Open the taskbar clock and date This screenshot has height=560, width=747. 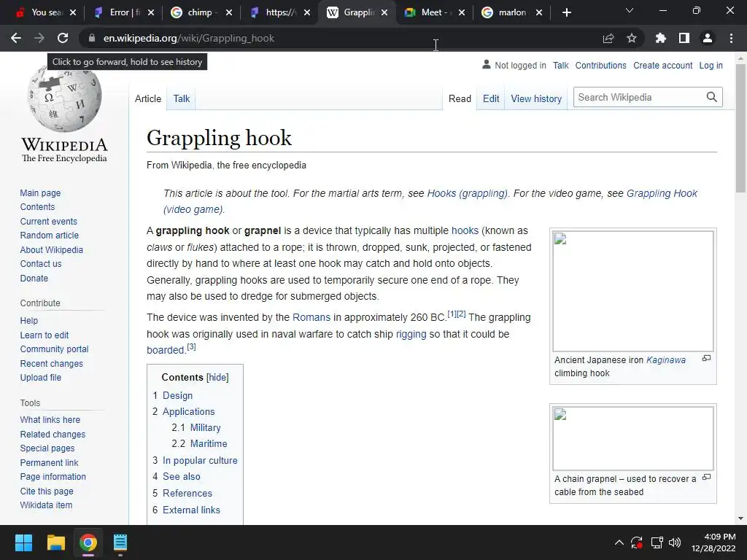713,542
